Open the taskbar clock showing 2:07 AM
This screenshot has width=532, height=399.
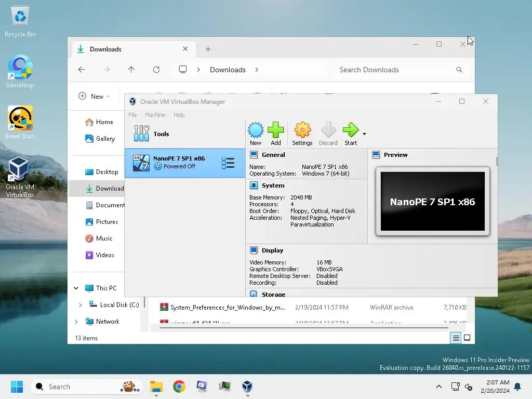tap(495, 387)
